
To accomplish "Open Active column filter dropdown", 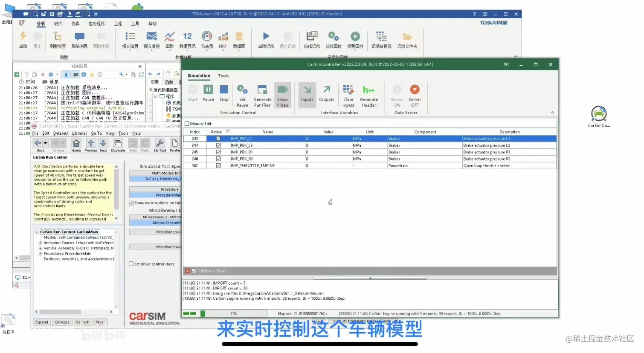I will 227,131.
